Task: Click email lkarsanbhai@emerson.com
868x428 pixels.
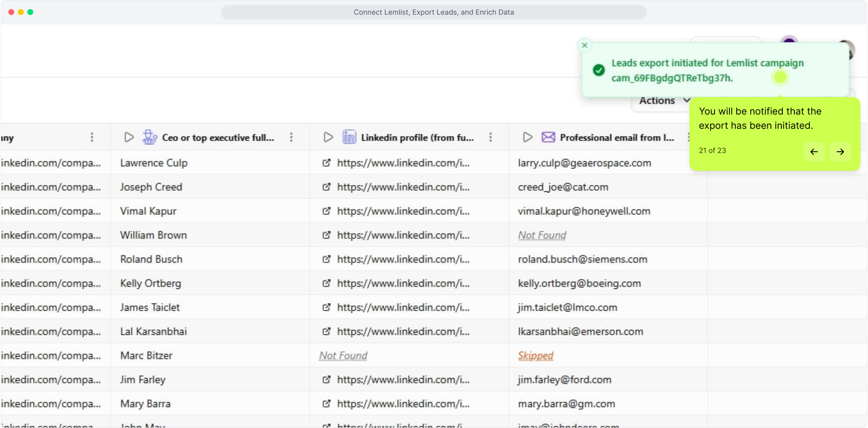Action: pyautogui.click(x=581, y=332)
